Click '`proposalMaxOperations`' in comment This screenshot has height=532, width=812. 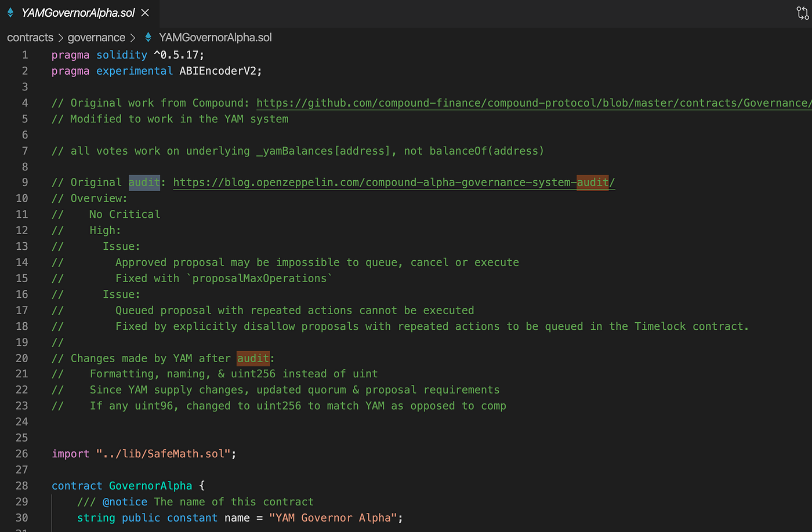tap(260, 278)
